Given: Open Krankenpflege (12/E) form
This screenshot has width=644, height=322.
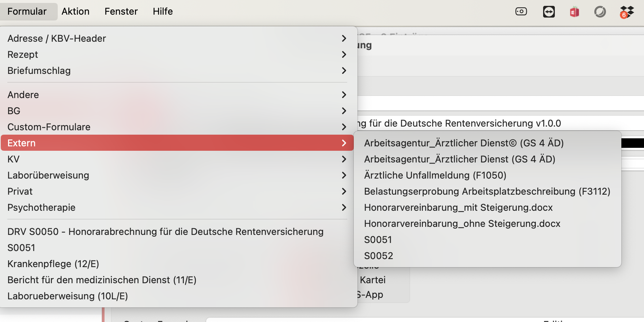Looking at the screenshot, I should pos(177,264).
